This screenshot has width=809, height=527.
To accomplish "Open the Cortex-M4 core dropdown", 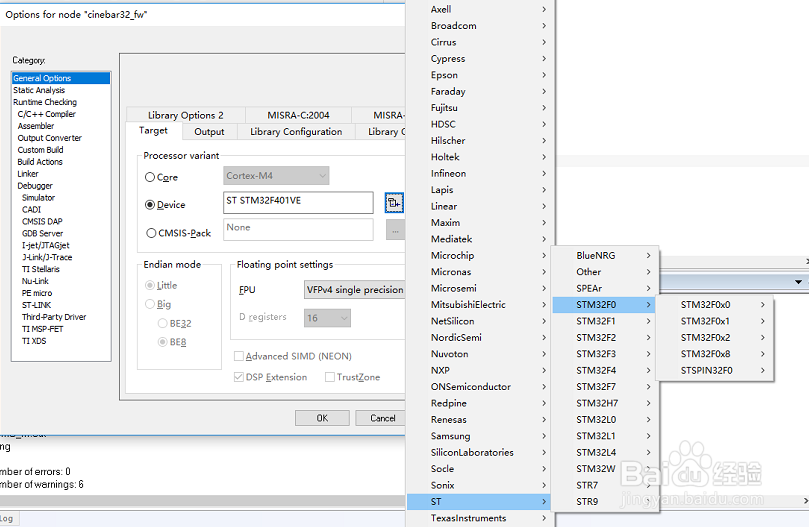I will pos(277,175).
